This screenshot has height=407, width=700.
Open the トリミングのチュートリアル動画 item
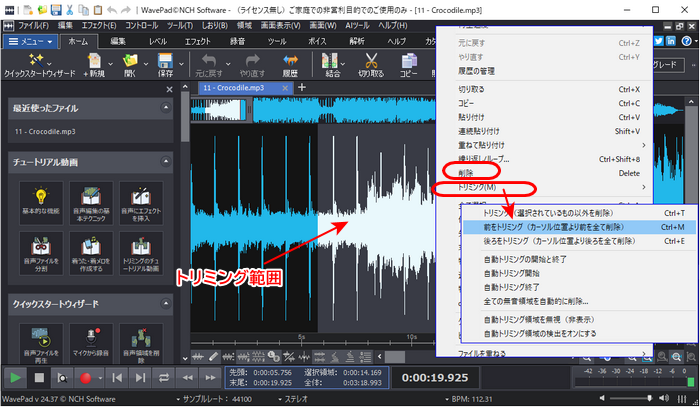141,253
